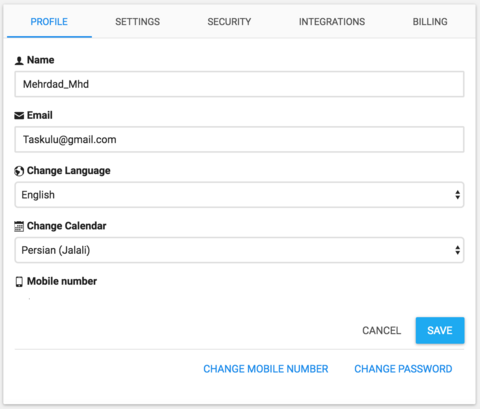Viewport: 480px width, 409px height.
Task: Click the envelope icon beside Email
Action: click(19, 115)
